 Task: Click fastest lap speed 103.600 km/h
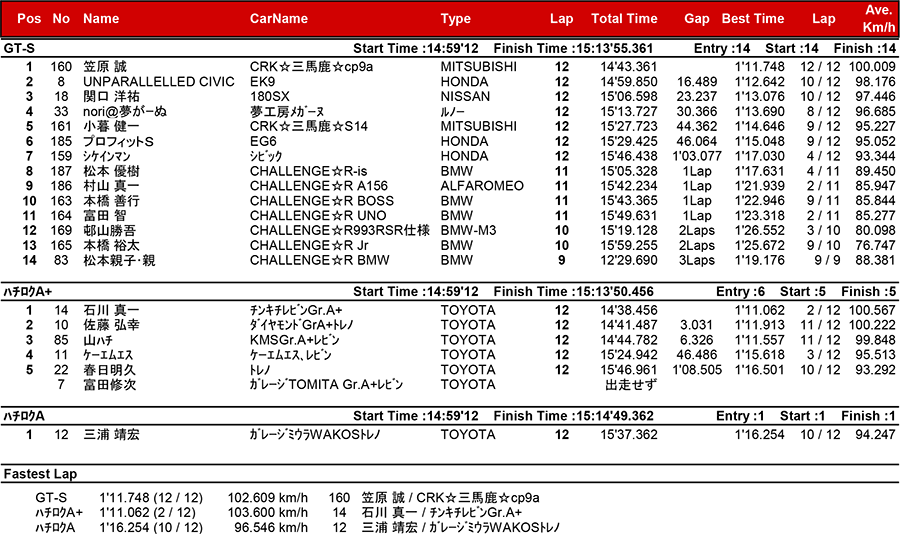click(267, 512)
